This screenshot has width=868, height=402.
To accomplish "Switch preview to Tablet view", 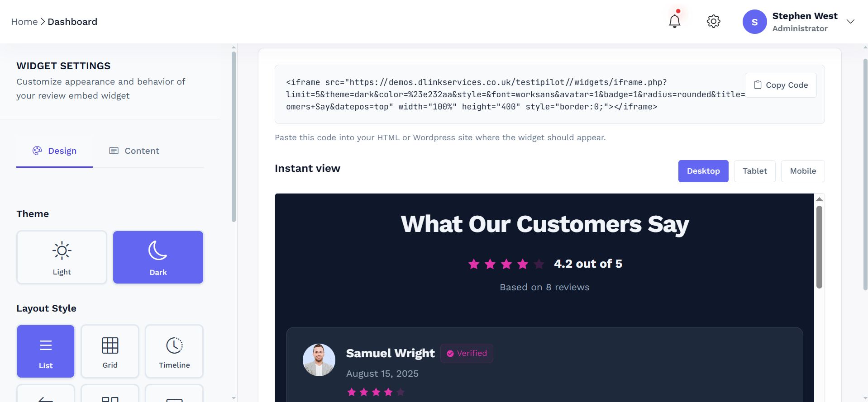I will (x=754, y=171).
